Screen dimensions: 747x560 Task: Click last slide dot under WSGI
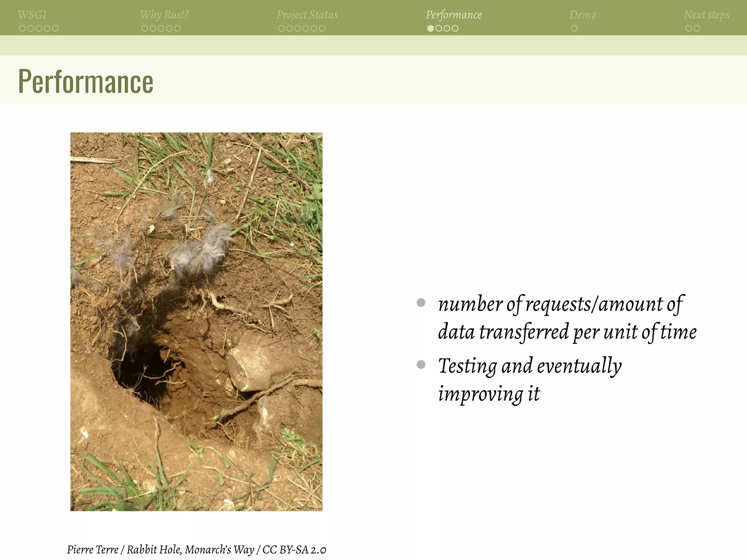pyautogui.click(x=55, y=28)
